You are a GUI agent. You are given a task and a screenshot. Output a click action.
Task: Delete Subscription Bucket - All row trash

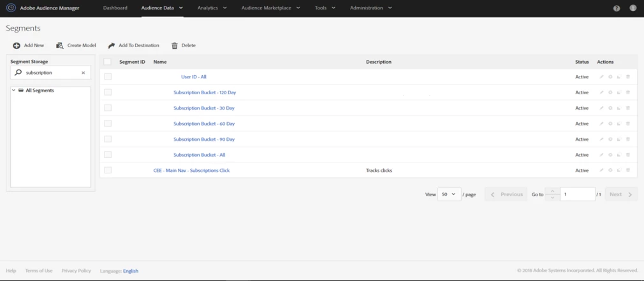627,155
